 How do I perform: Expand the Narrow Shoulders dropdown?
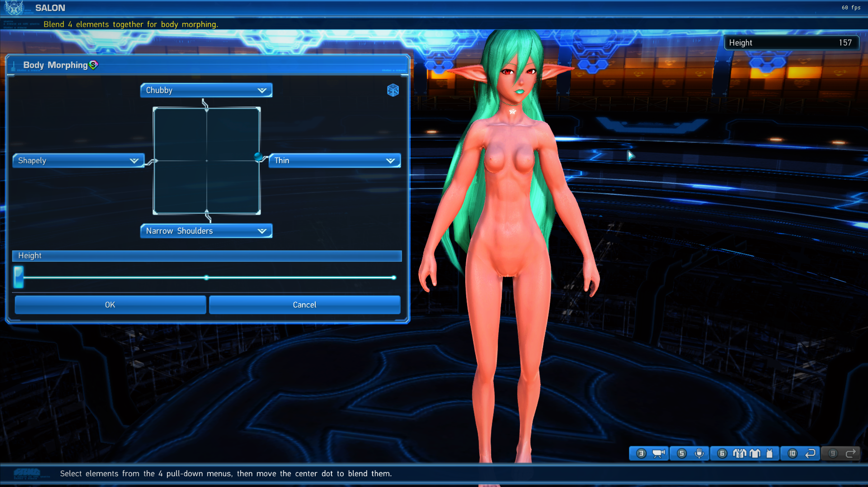(x=206, y=231)
